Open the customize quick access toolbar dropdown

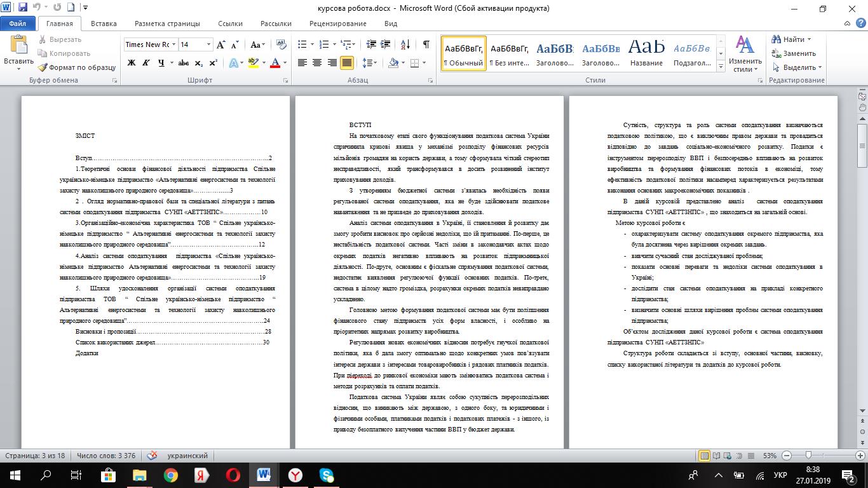tap(86, 8)
